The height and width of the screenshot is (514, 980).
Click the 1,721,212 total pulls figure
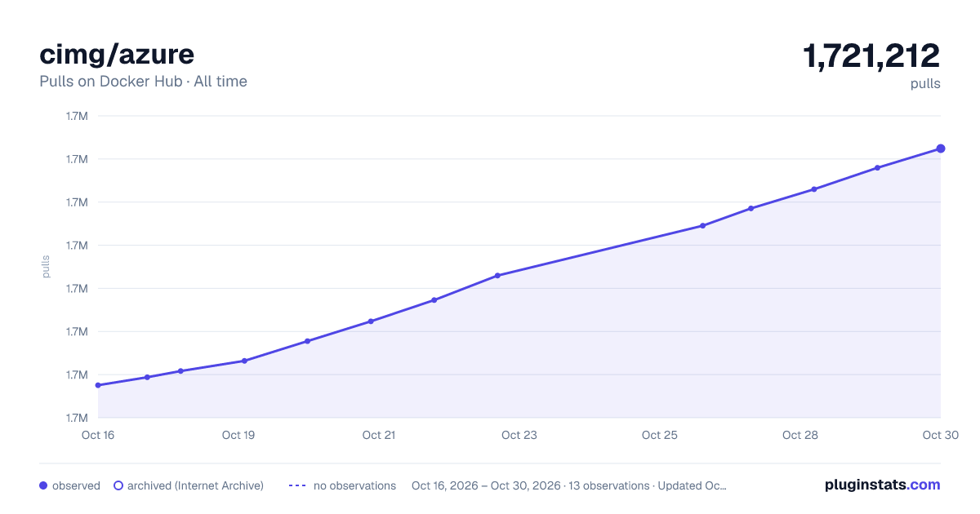pyautogui.click(x=871, y=55)
